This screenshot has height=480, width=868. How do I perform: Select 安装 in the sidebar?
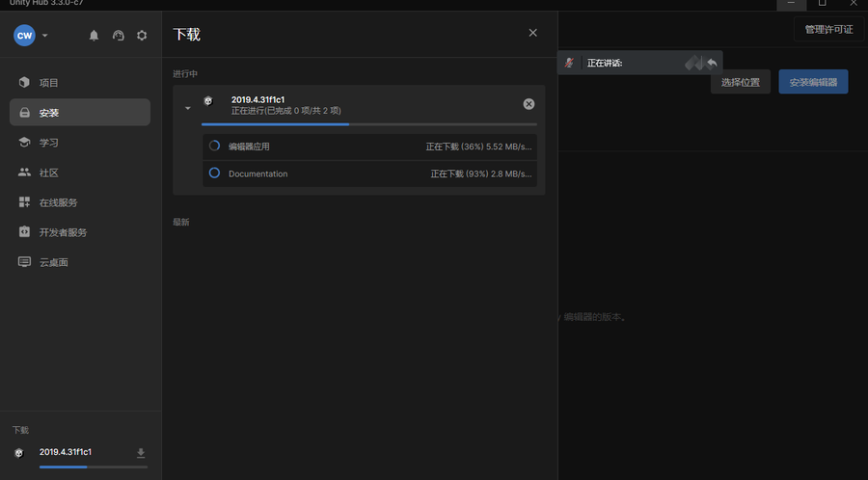click(80, 112)
